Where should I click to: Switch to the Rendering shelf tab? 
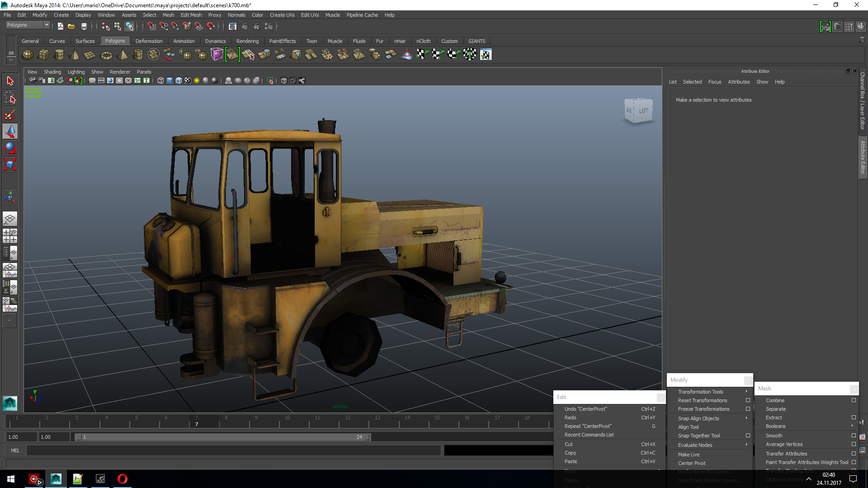click(247, 41)
